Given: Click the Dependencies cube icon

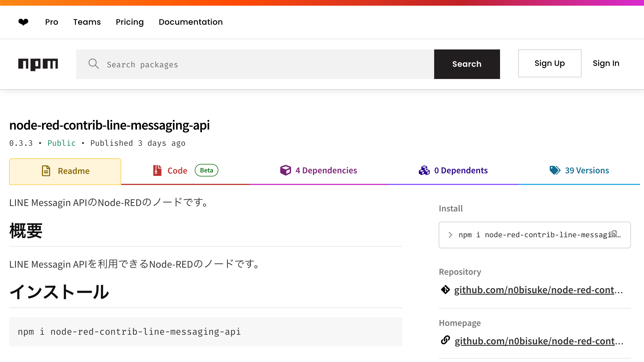Looking at the screenshot, I should (285, 170).
